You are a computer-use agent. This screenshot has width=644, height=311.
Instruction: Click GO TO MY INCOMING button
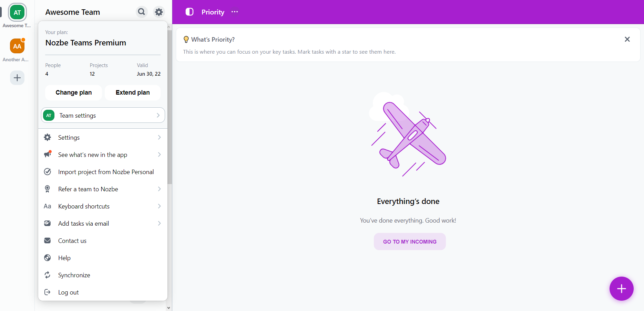tap(410, 242)
